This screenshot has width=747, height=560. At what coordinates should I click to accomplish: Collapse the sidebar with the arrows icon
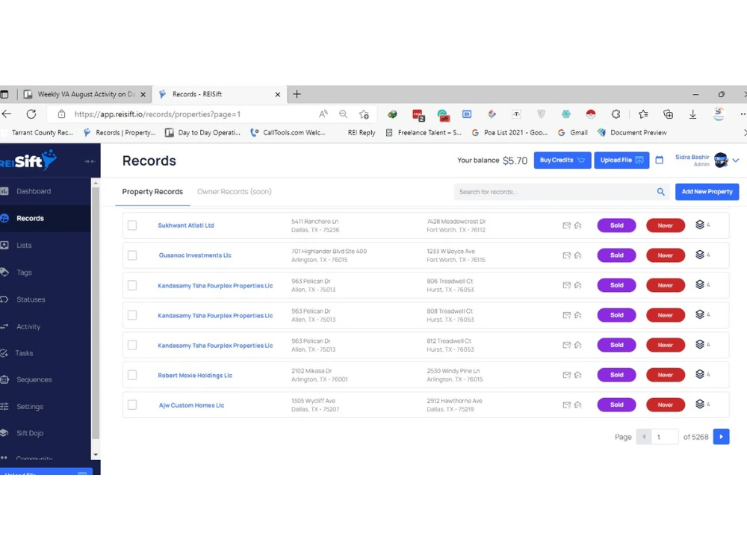click(x=90, y=161)
